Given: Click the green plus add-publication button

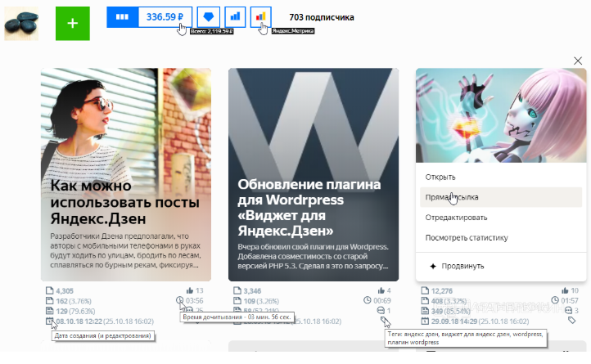Looking at the screenshot, I should pos(73,24).
